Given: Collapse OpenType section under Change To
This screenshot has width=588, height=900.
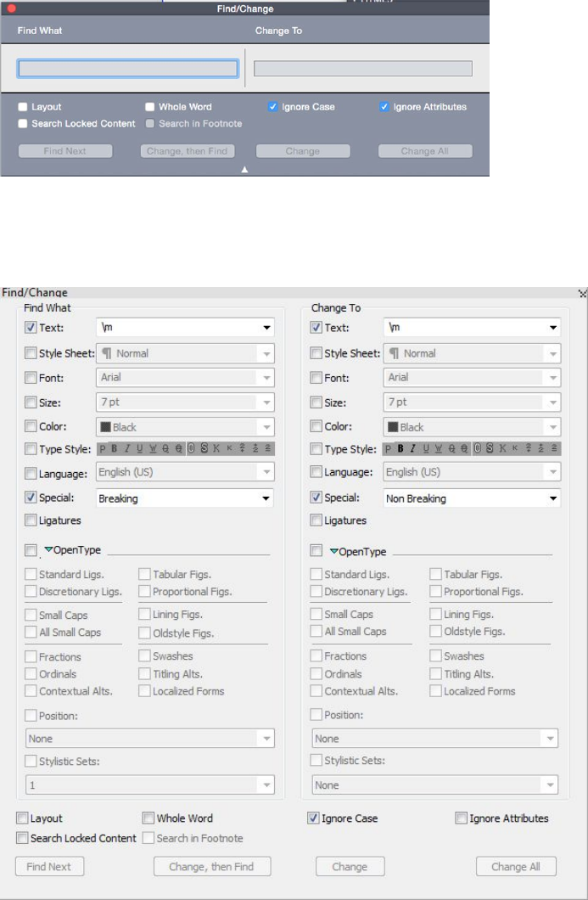Looking at the screenshot, I should [333, 552].
